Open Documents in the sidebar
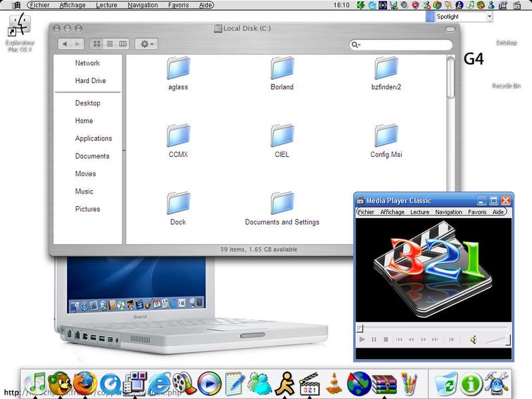The width and height of the screenshot is (532, 399). [x=92, y=156]
